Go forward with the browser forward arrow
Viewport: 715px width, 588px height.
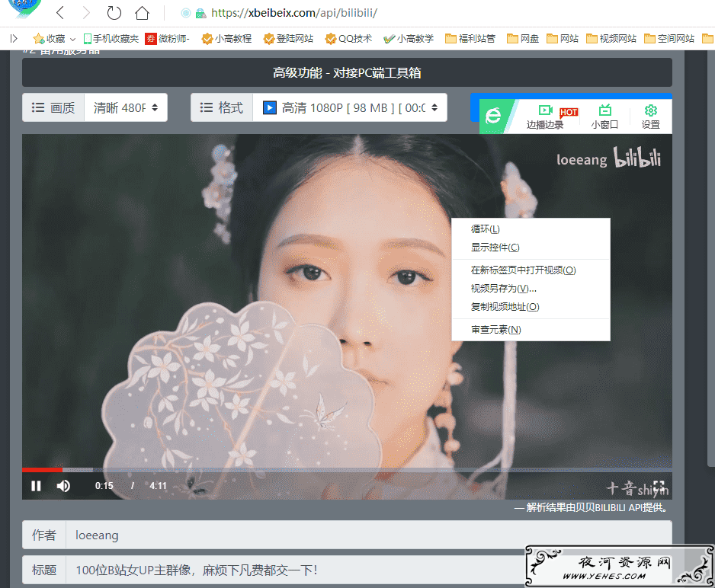coord(85,13)
